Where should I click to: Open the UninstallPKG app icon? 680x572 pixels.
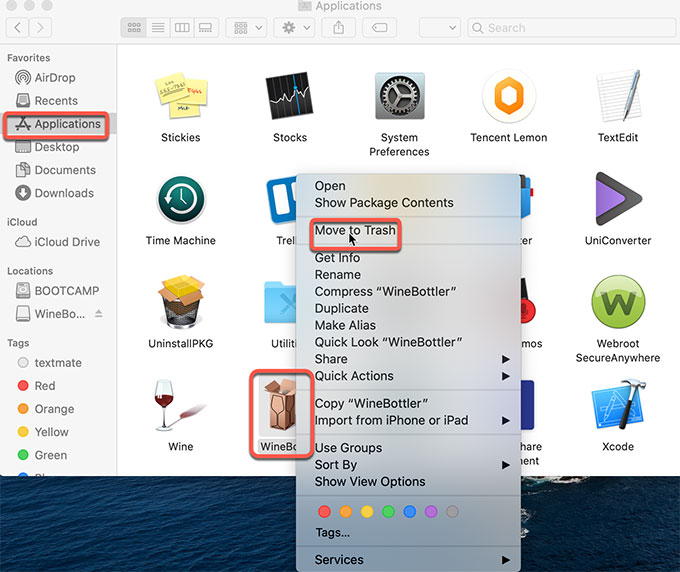[181, 302]
